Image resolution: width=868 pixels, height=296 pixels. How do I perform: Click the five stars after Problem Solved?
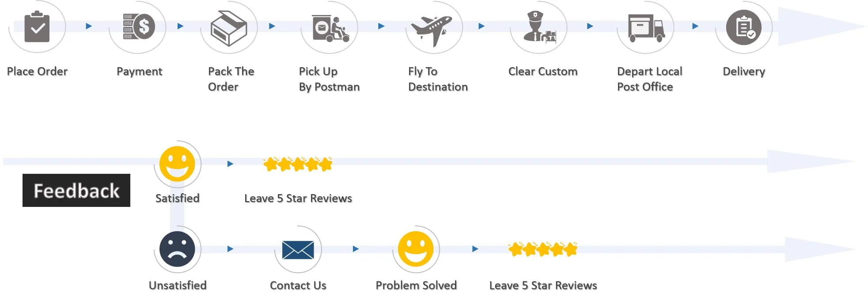point(543,249)
